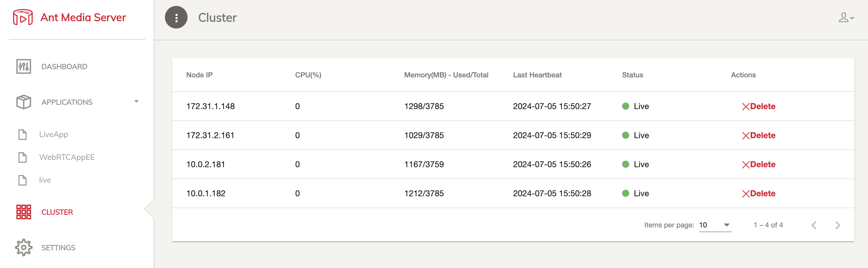The image size is (868, 268).
Task: Delete node 172.31.2.161
Action: [759, 135]
